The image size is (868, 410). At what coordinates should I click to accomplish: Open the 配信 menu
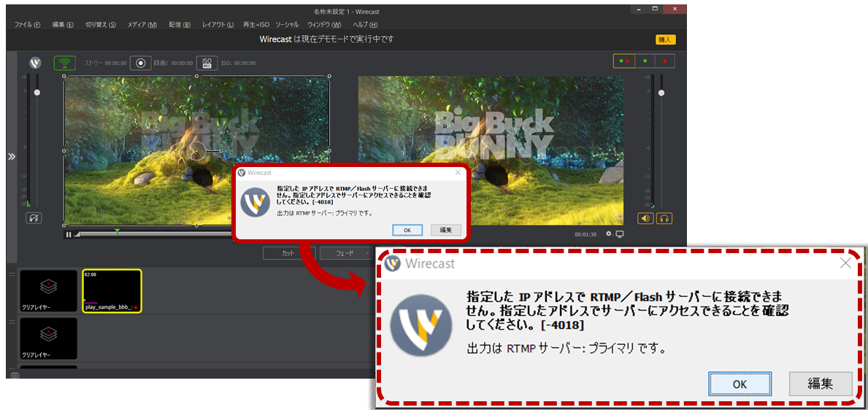[x=180, y=25]
